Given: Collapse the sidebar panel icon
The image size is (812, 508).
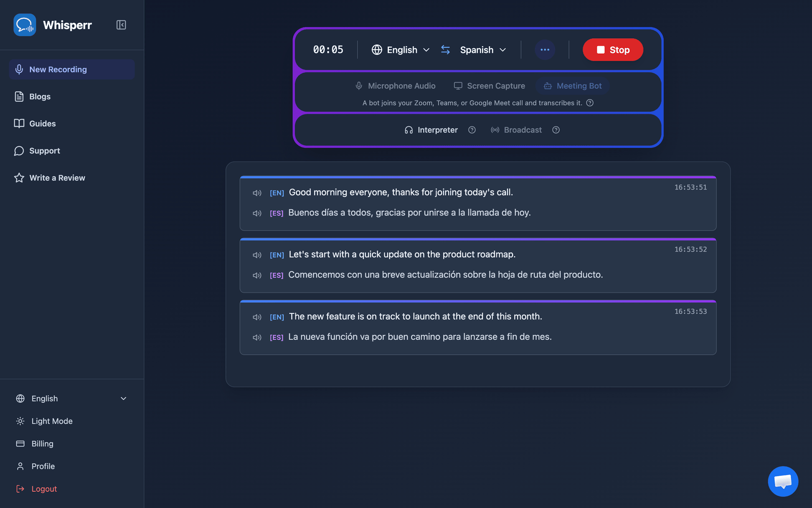Looking at the screenshot, I should click(x=121, y=25).
